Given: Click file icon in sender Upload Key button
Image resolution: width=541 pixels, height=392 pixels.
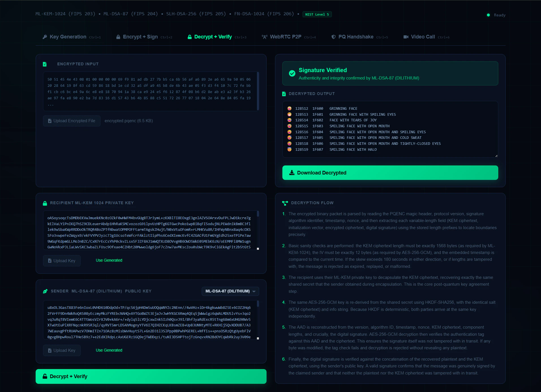Looking at the screenshot, I should tap(50, 350).
